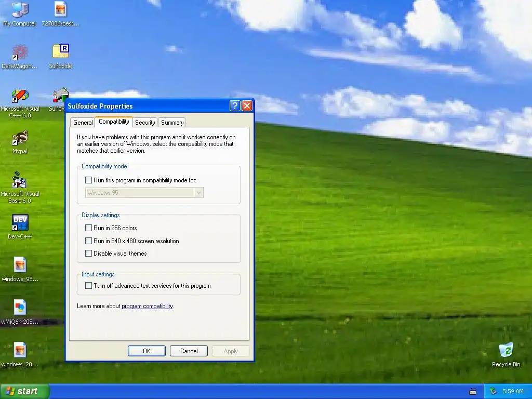Click the help question mark button in title bar
Image resolution: width=532 pixels, height=399 pixels.
pos(235,106)
